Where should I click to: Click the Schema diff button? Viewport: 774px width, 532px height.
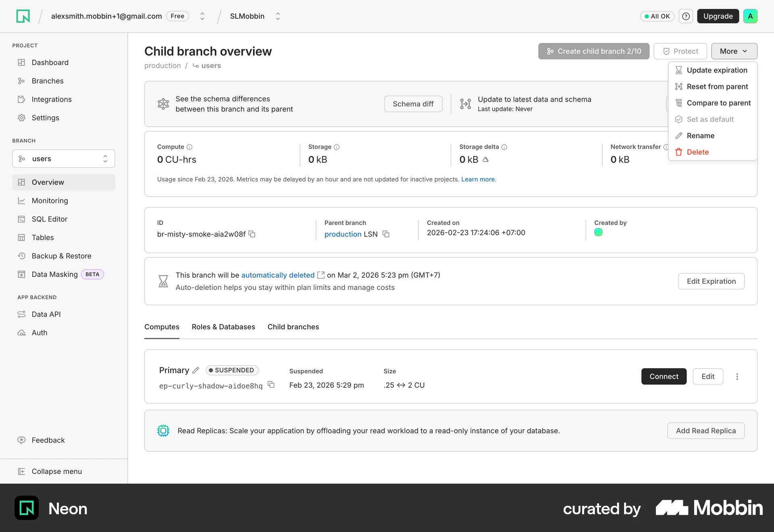[x=413, y=104]
